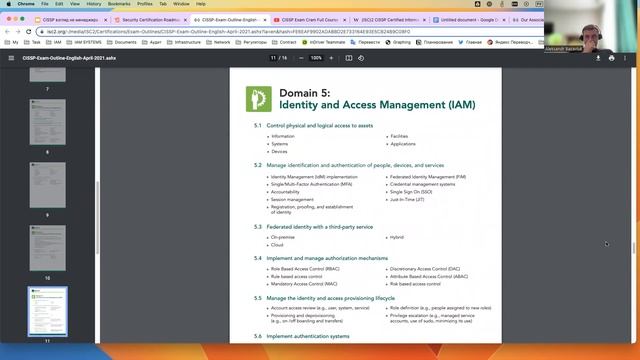Screen dimensions: 640x360
Task: Open the Graphing bookmark
Action: [x=398, y=42]
